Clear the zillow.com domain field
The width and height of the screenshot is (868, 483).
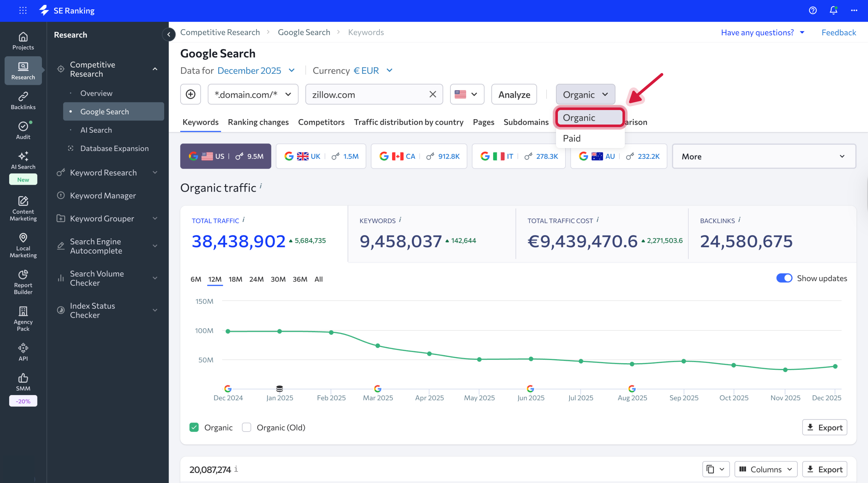[433, 94]
